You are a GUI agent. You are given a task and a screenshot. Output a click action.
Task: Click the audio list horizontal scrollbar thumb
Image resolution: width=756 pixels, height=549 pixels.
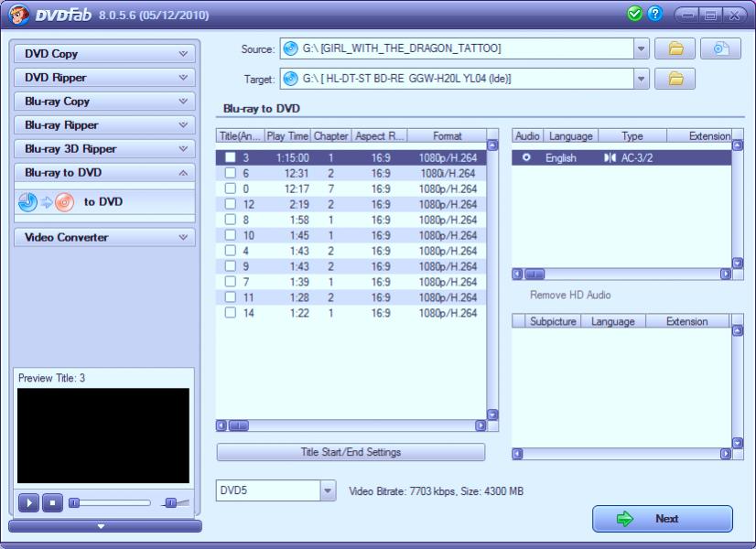(x=535, y=274)
